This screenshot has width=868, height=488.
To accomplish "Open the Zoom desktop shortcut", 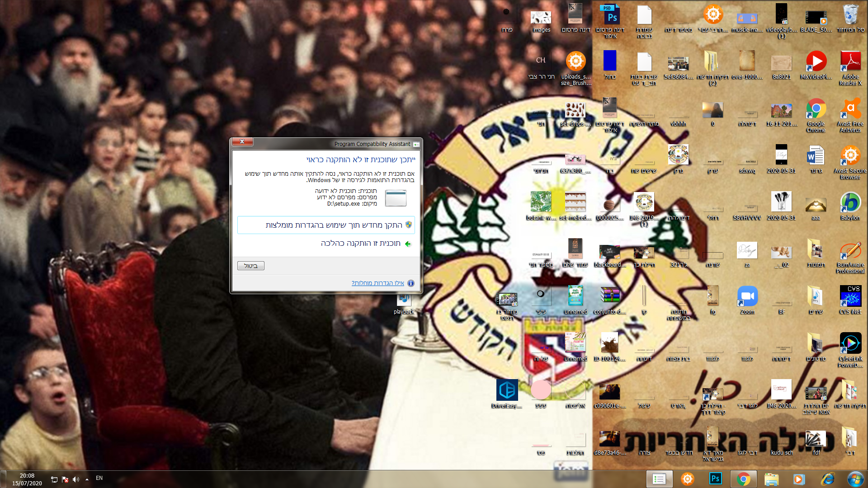I will click(747, 300).
